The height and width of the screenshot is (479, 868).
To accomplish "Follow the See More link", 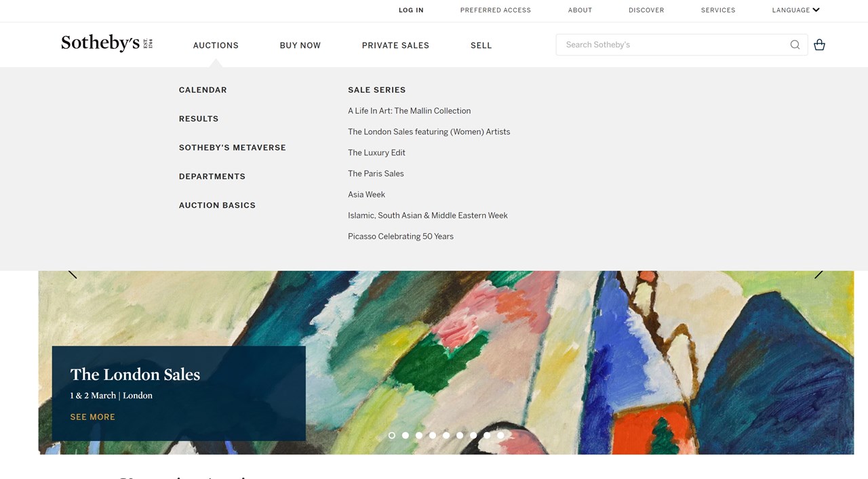I will [x=93, y=417].
